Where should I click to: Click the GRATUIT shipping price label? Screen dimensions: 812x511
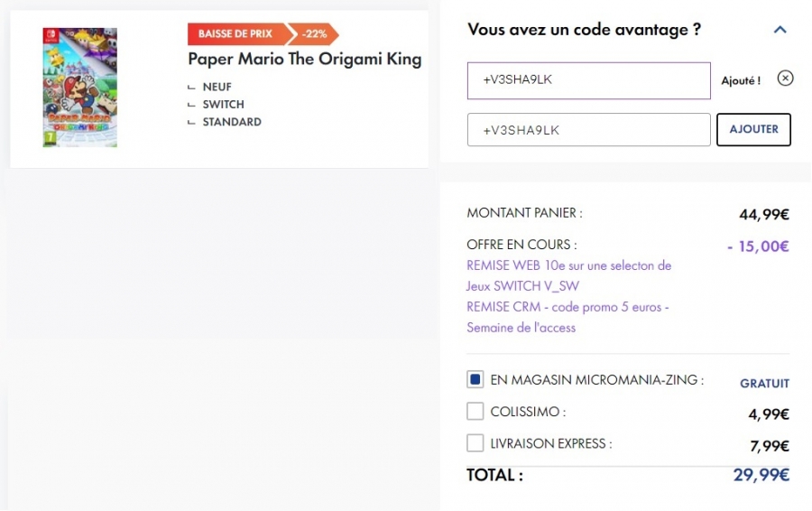coord(764,384)
